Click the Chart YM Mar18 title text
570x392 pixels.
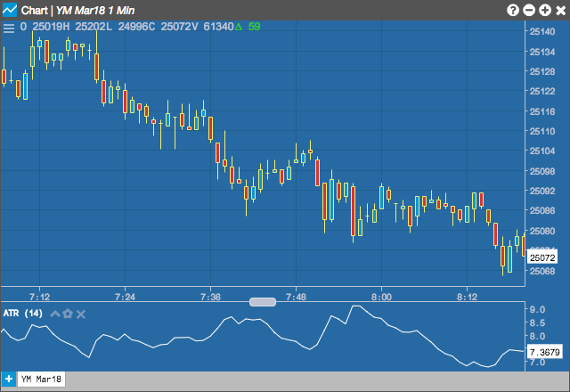tap(77, 10)
